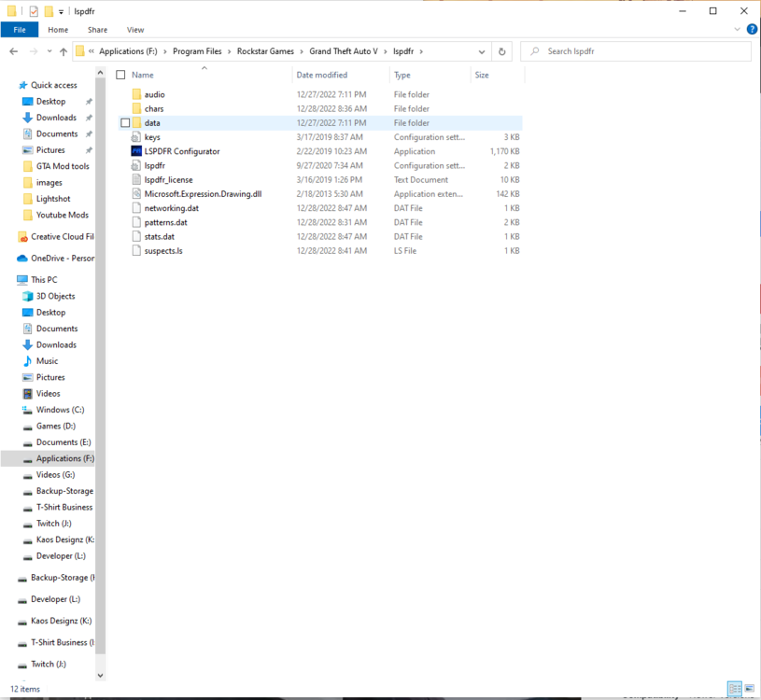Expand the chevron after Applications (F:) breadcrumb
The height and width of the screenshot is (700, 761).
(165, 51)
